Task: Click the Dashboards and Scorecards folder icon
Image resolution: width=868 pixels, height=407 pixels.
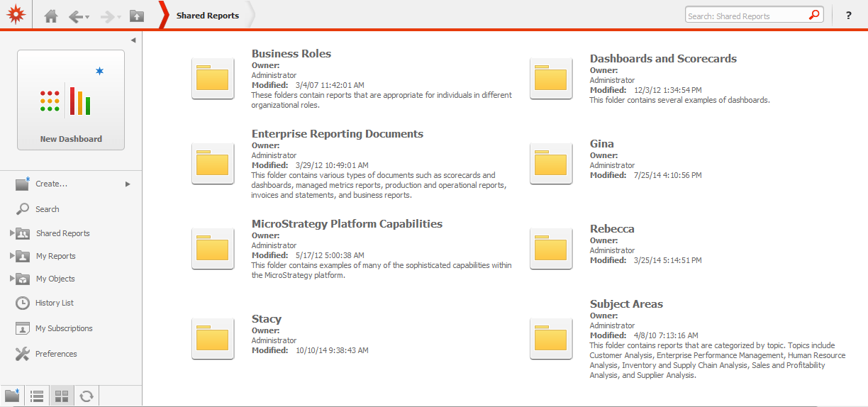Action: tap(551, 79)
